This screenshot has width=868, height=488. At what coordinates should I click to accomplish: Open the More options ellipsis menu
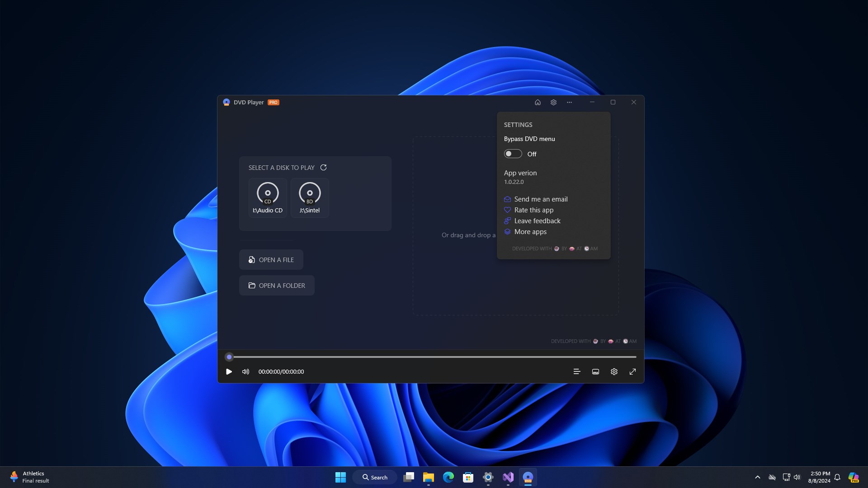click(x=569, y=102)
